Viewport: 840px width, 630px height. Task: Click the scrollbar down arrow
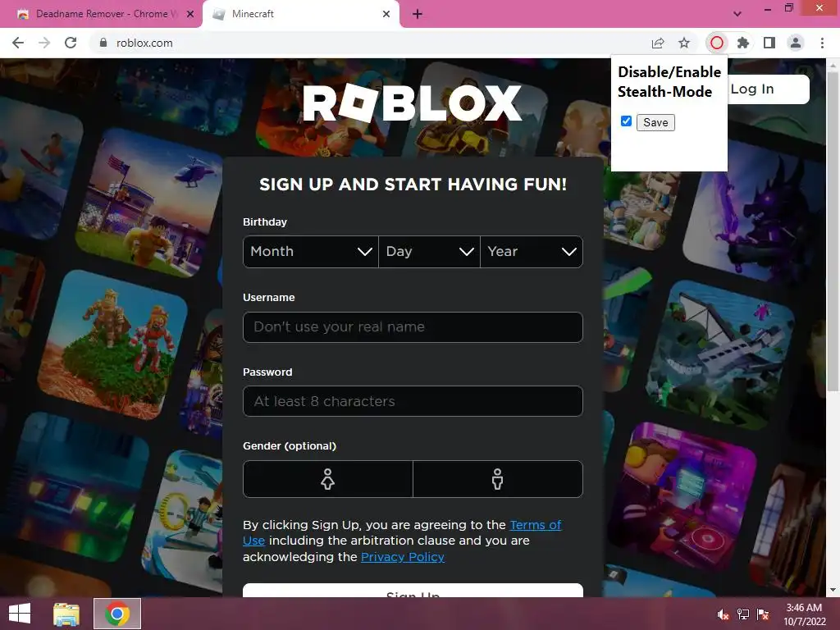coord(833,591)
